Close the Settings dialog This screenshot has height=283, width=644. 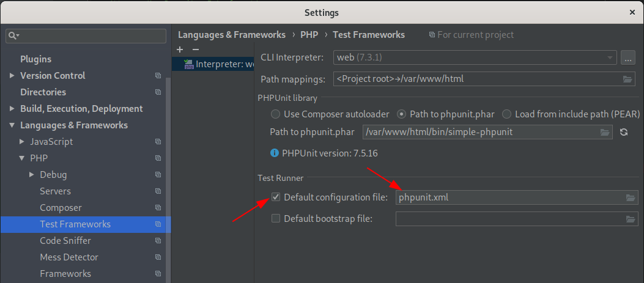point(632,12)
